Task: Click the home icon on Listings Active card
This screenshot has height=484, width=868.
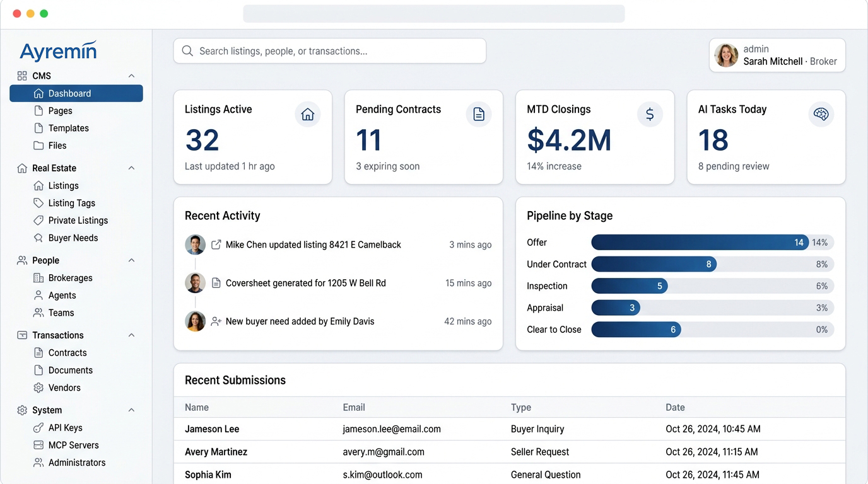Action: (308, 115)
